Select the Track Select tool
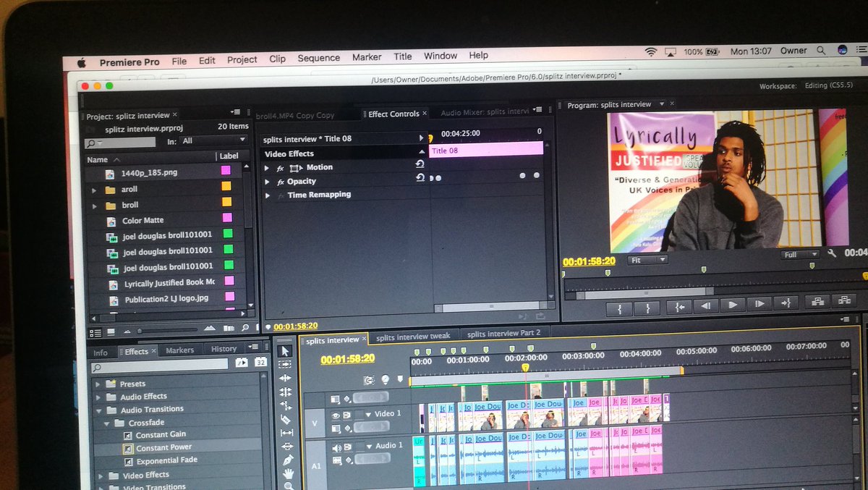The image size is (868, 490). coord(285,364)
